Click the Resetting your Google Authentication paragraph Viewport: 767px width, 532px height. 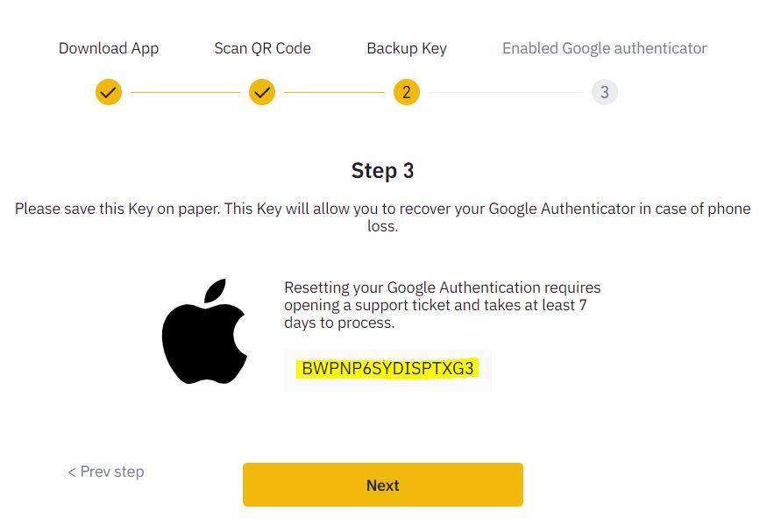point(442,305)
